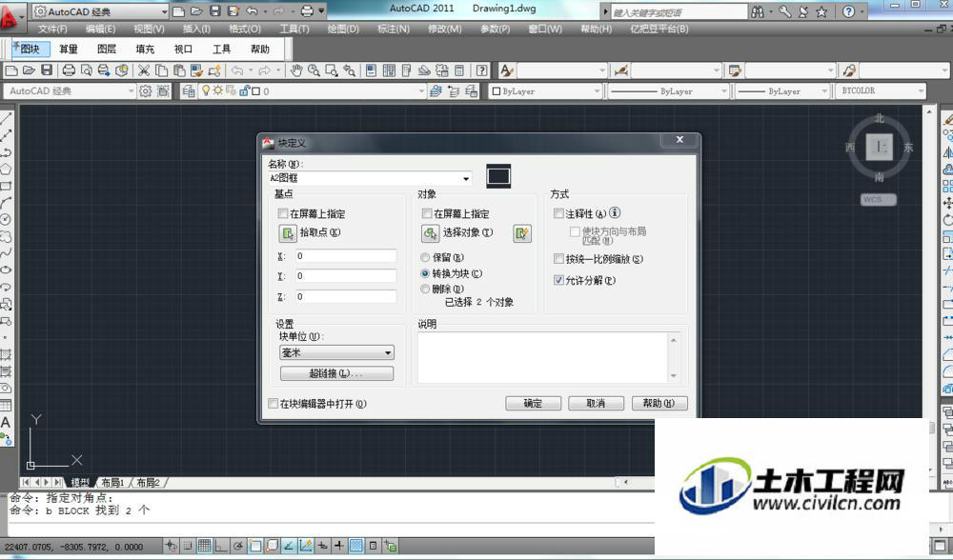Open the workspace dropdown in lower toolbar
953x560 pixels.
coord(131,91)
